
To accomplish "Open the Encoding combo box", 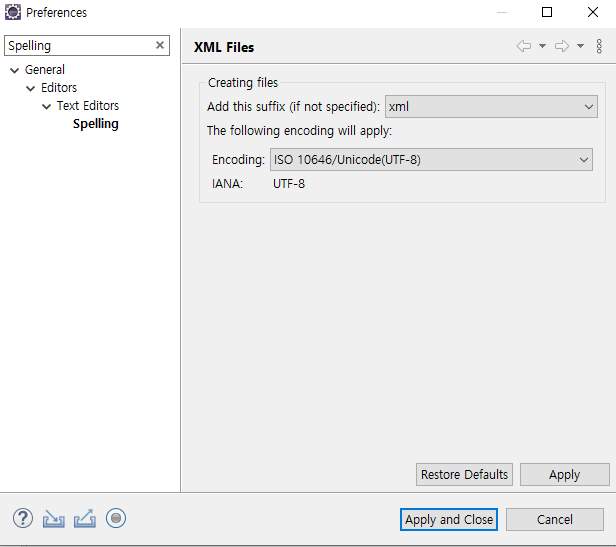I will pos(431,160).
